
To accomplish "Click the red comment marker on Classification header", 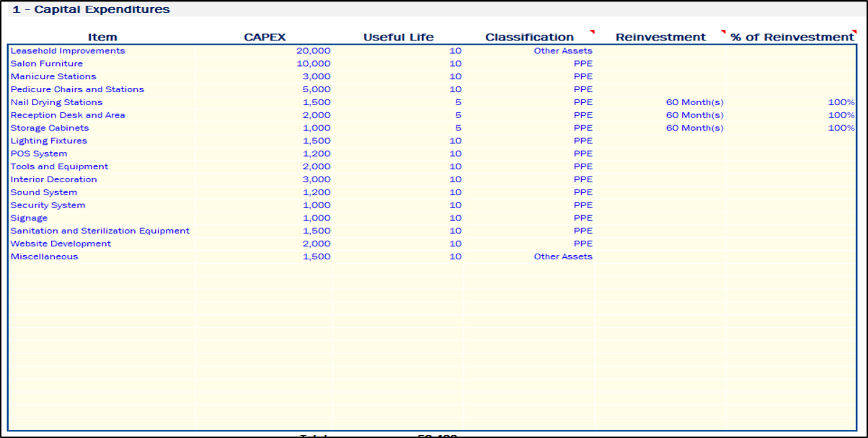I will 592,32.
